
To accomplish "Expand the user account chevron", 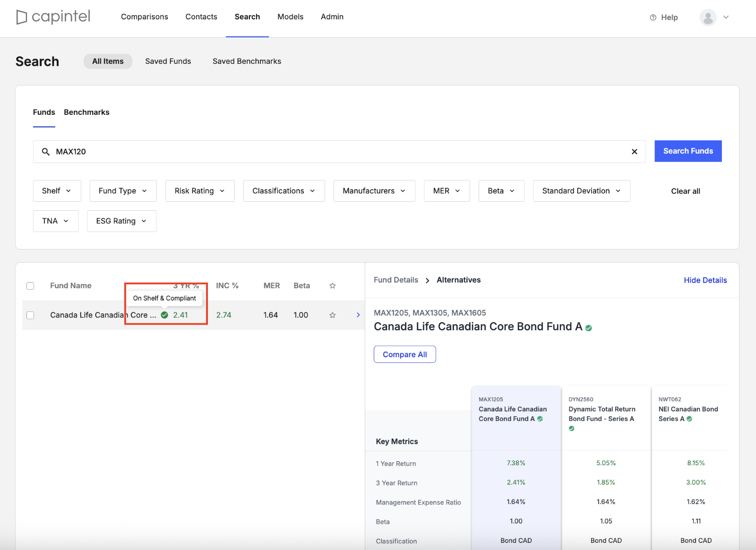I will [726, 17].
